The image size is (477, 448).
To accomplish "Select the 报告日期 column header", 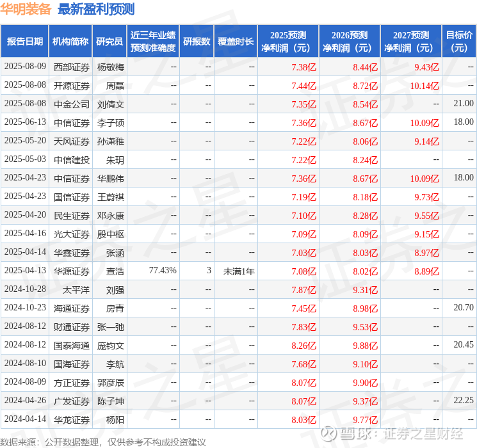I will tap(24, 42).
